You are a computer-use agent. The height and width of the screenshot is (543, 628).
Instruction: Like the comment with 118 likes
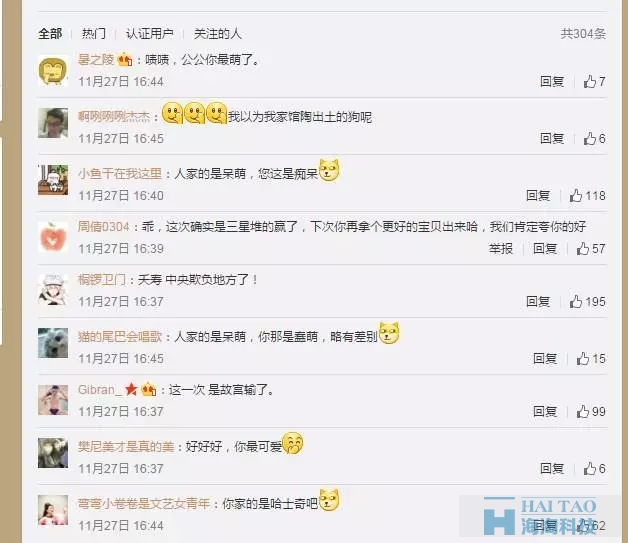[x=588, y=195]
